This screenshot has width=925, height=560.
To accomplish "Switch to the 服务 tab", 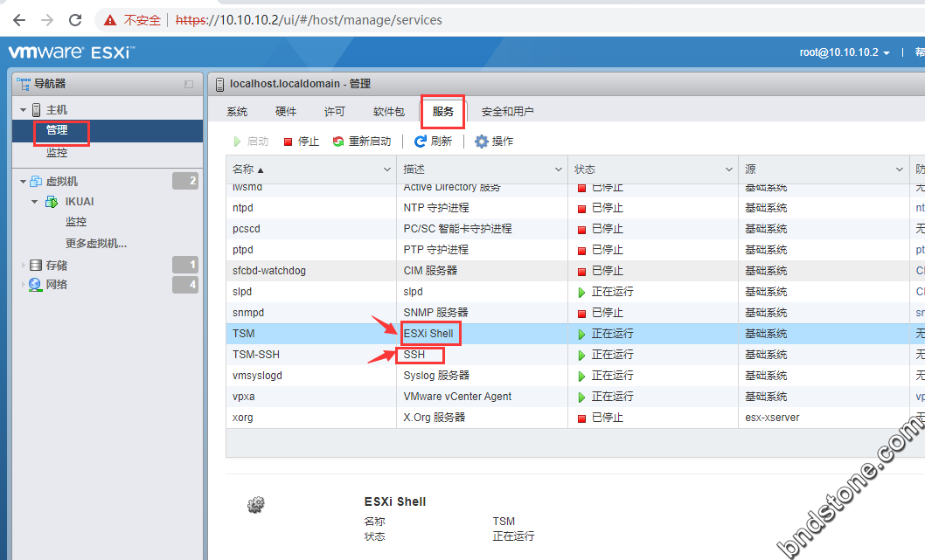I will (443, 112).
